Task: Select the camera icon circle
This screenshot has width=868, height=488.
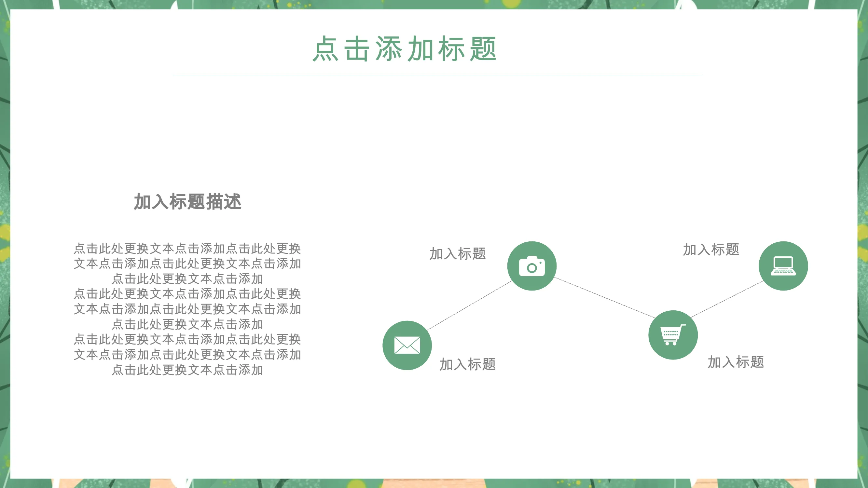Action: (x=532, y=266)
